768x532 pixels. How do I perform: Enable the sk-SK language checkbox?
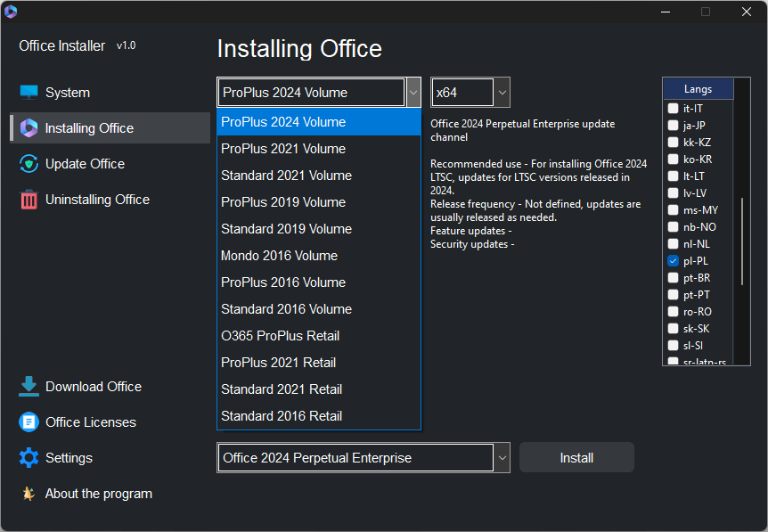pyautogui.click(x=673, y=329)
